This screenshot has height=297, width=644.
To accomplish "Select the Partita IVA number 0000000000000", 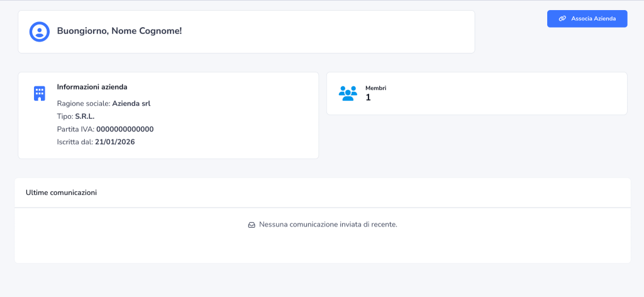I will [x=125, y=129].
